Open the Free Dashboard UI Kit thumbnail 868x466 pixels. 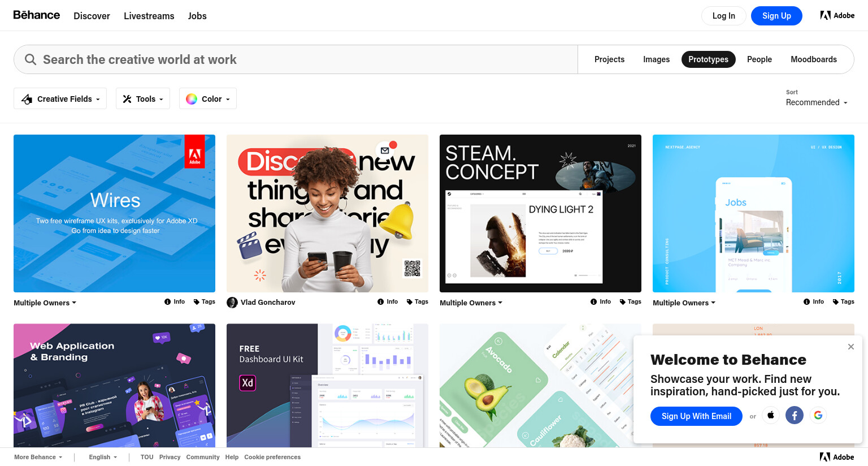(x=327, y=386)
